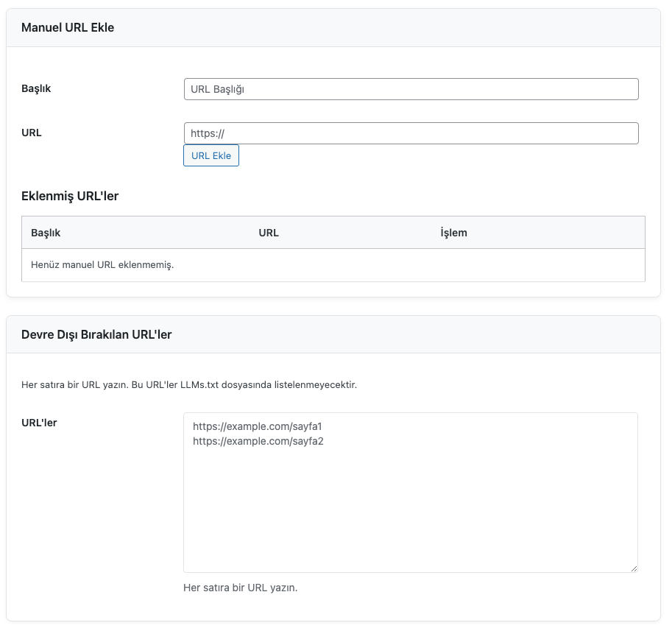
Task: Click the Manuel URL Ekle panel header
Action: (68, 28)
